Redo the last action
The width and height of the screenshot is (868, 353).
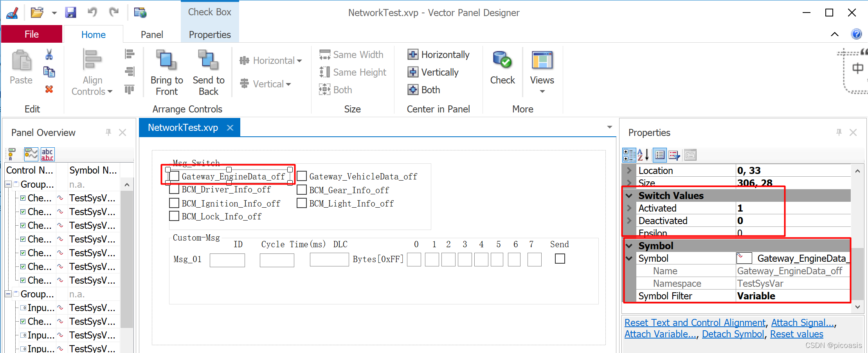pyautogui.click(x=114, y=12)
